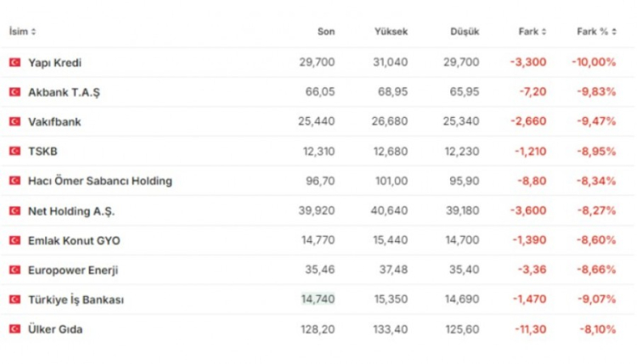
Task: Open the Yapı Kredi stock link
Action: pyautogui.click(x=55, y=62)
